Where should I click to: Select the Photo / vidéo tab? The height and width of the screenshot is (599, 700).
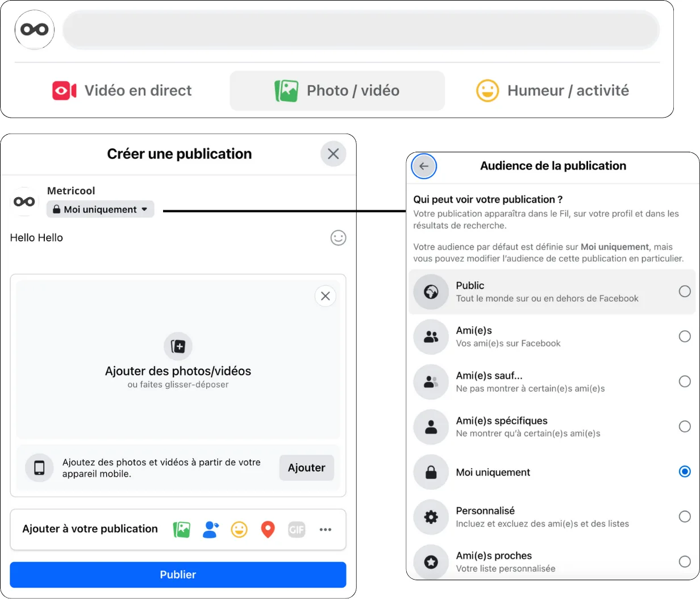[337, 91]
